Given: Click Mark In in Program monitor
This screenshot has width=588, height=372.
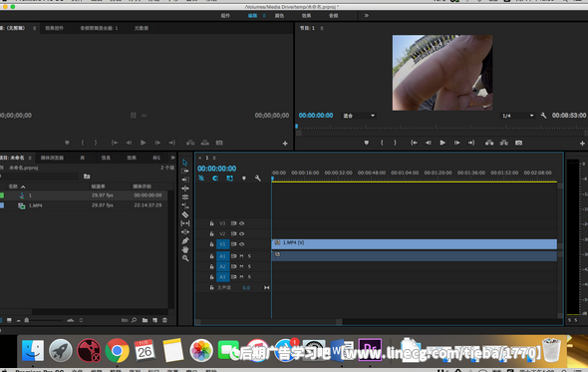Looking at the screenshot, I should [x=382, y=143].
